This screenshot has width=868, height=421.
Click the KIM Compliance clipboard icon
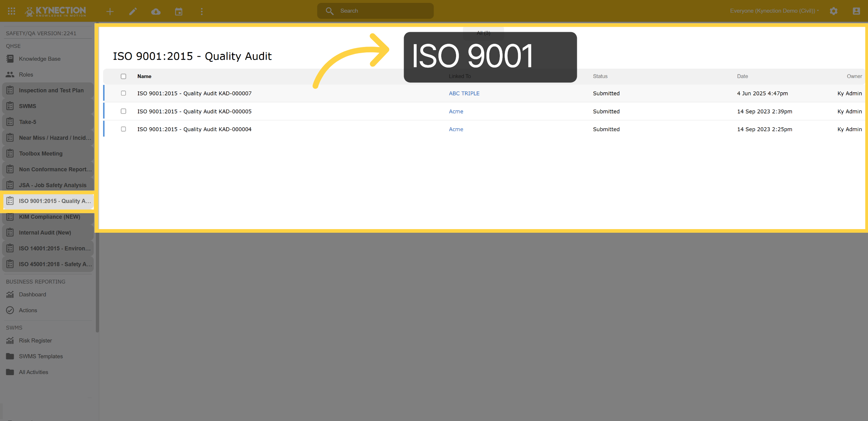pos(10,216)
